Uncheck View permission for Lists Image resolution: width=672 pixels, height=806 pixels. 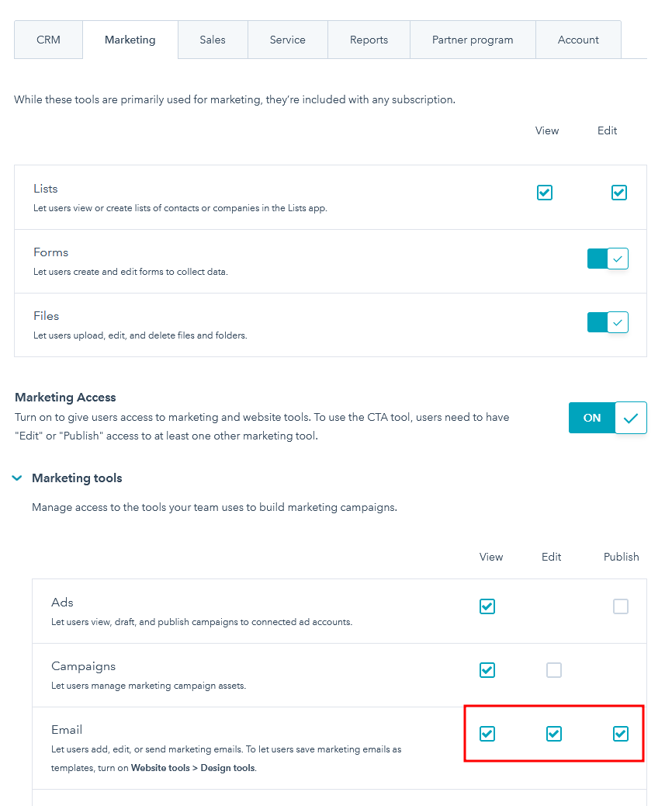tap(545, 192)
